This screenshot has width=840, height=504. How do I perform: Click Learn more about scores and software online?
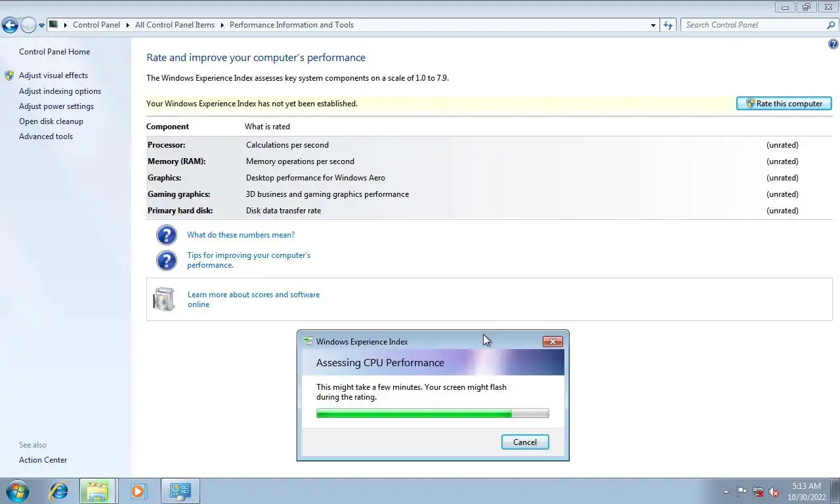point(253,299)
